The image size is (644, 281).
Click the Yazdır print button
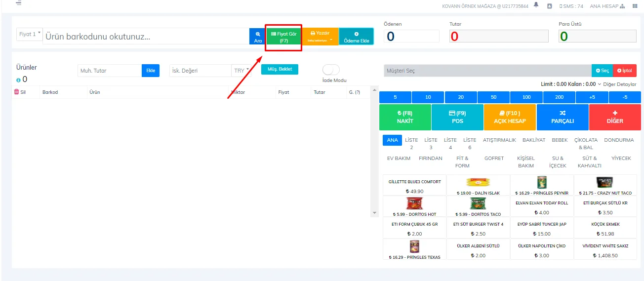(320, 37)
